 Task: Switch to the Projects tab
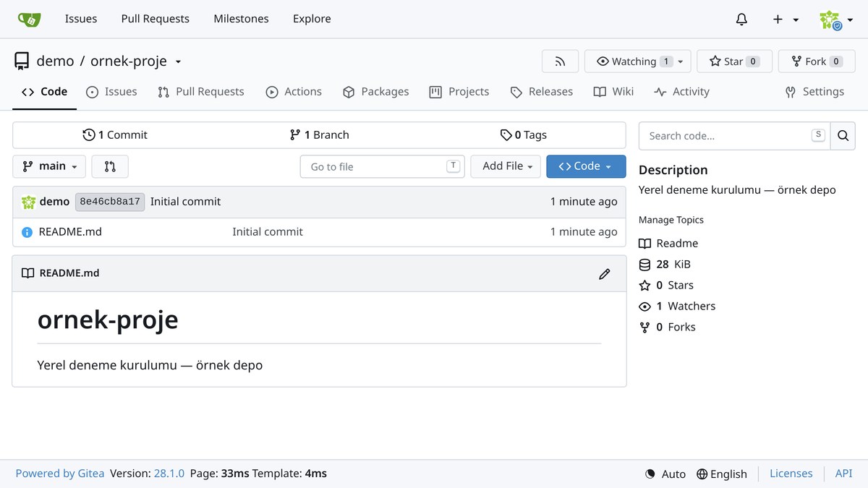(459, 92)
